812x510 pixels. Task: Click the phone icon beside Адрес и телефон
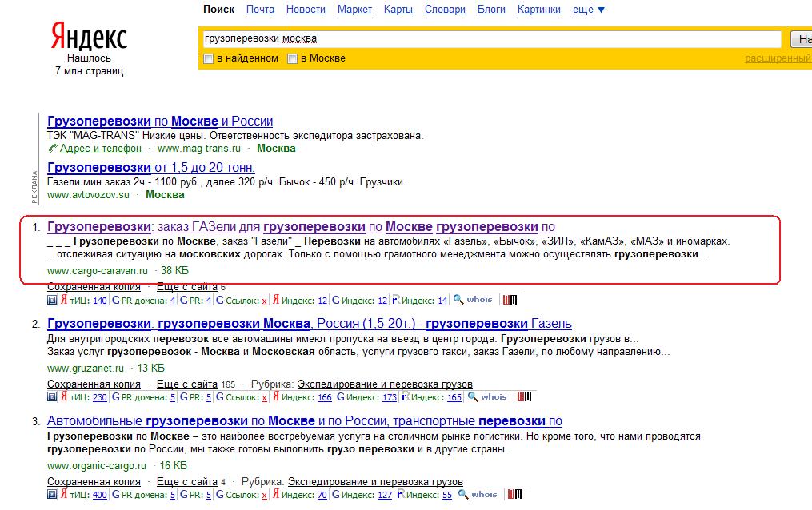52,149
